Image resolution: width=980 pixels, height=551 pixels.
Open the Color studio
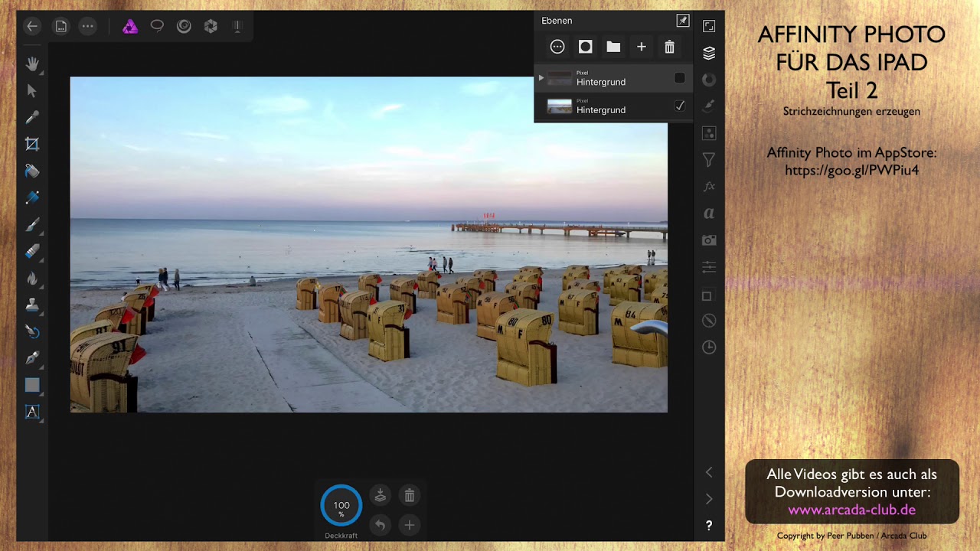709,80
